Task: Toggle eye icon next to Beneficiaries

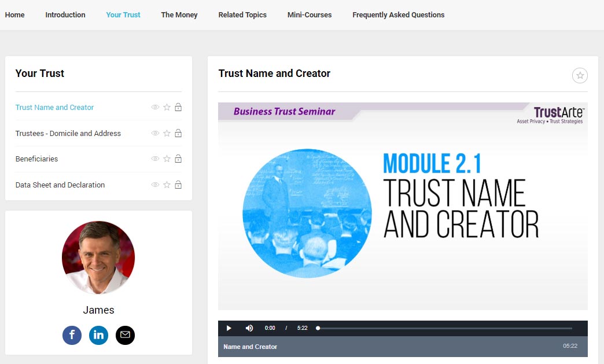Action: [155, 159]
